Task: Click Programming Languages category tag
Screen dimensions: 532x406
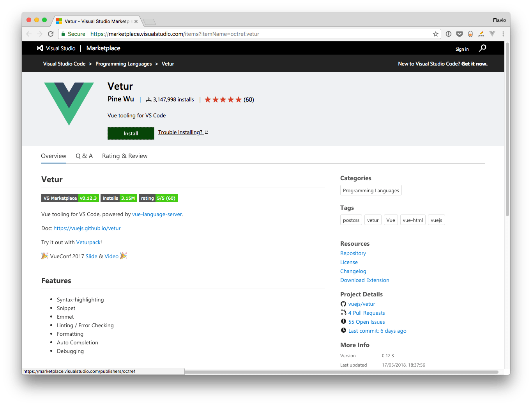Action: point(371,190)
